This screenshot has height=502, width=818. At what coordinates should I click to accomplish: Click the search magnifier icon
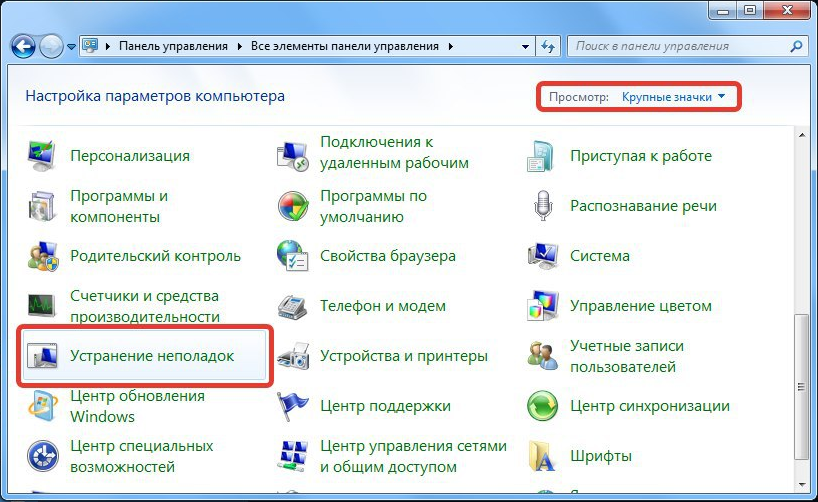click(x=796, y=46)
